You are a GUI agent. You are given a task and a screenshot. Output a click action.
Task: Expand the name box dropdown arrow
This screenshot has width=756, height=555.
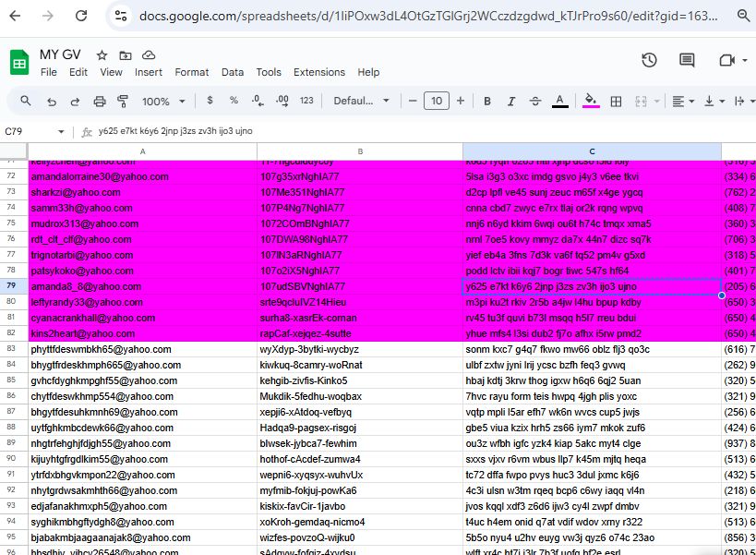pos(61,131)
